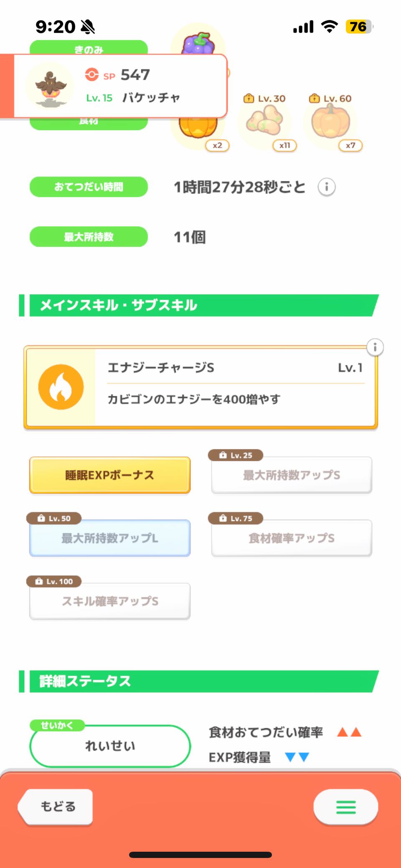This screenshot has height=868, width=401.
Task: Tap the Lv.30 locked potato ingredient
Action: [x=265, y=121]
